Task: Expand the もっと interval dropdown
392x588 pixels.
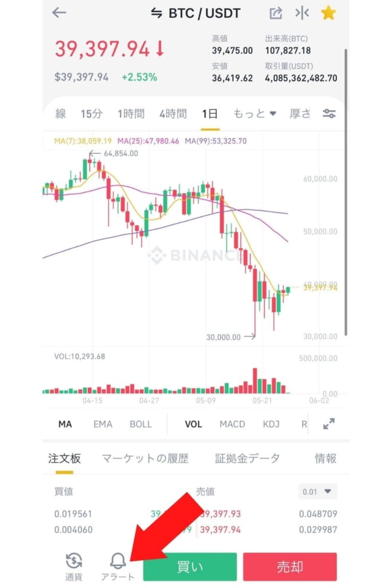Action: coord(255,114)
